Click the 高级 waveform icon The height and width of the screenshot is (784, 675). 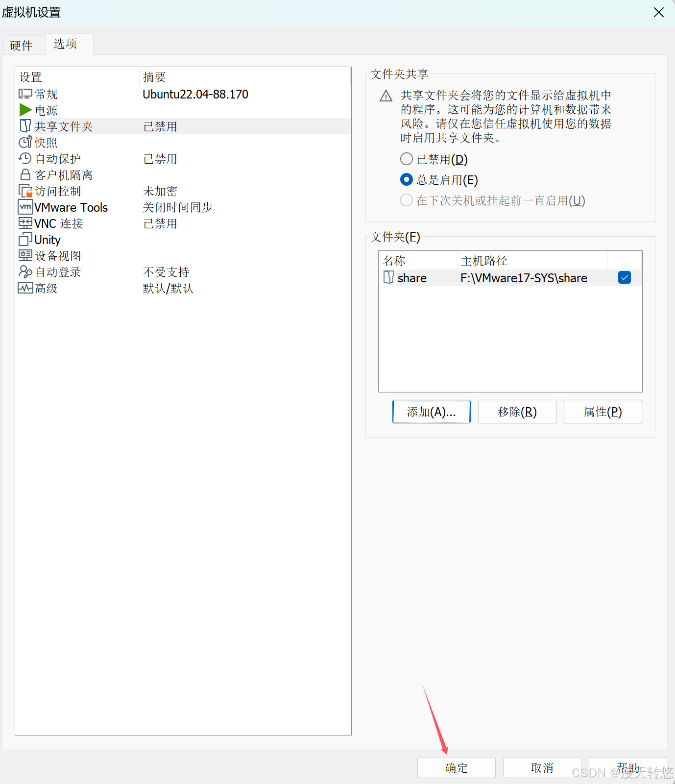coord(25,288)
